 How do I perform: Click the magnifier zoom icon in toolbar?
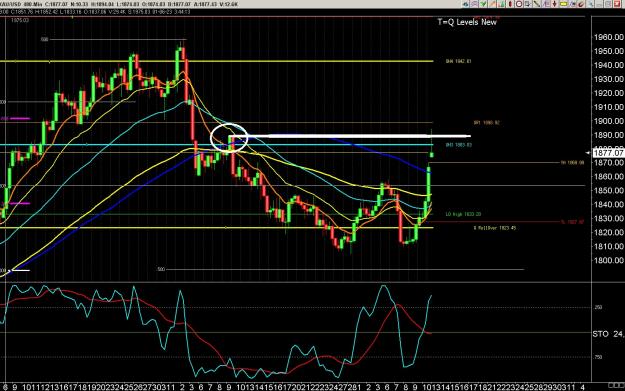(x=590, y=4)
